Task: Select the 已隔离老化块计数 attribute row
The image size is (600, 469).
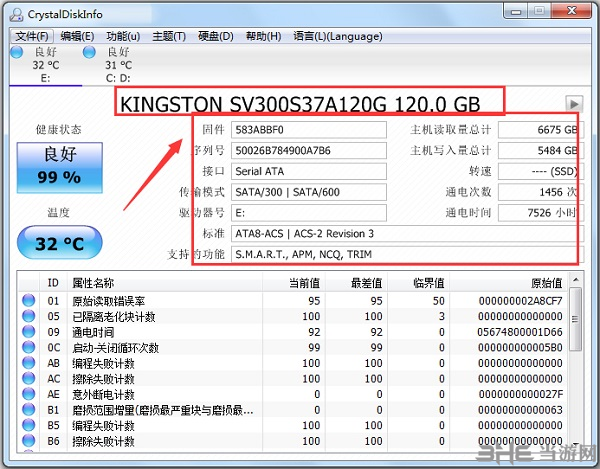Action: [293, 316]
